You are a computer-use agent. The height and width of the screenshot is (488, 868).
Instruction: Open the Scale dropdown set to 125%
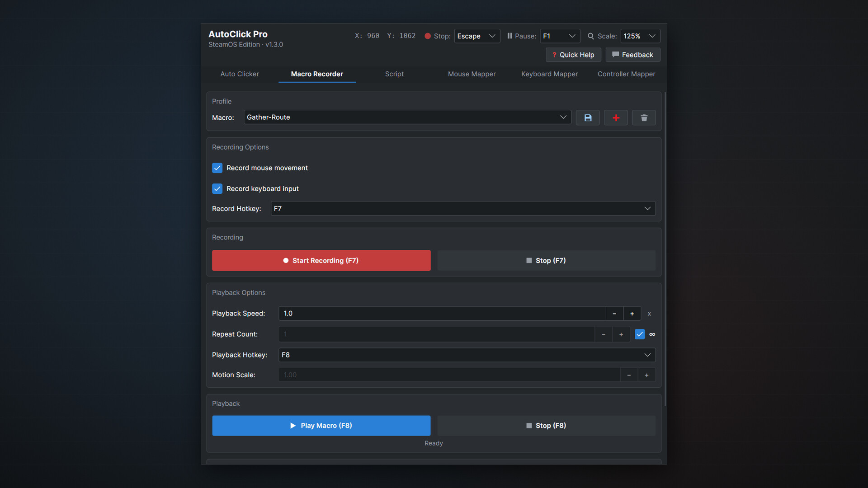(x=640, y=36)
